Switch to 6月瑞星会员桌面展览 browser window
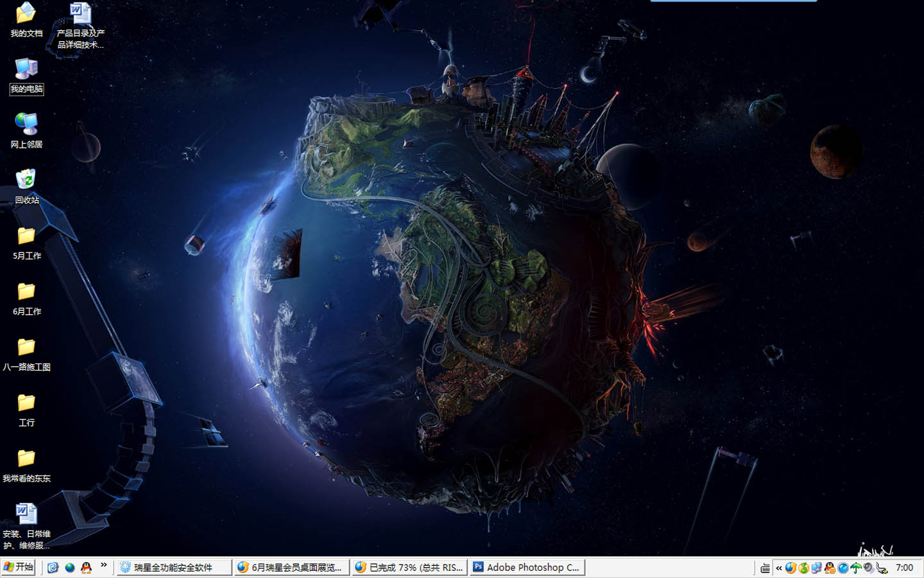The width and height of the screenshot is (924, 578). point(292,567)
